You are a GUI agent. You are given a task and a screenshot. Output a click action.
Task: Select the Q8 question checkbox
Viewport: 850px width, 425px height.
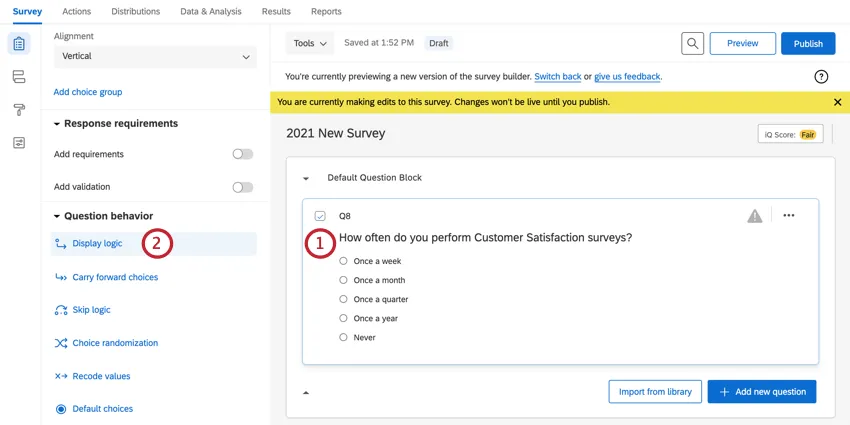coord(320,216)
